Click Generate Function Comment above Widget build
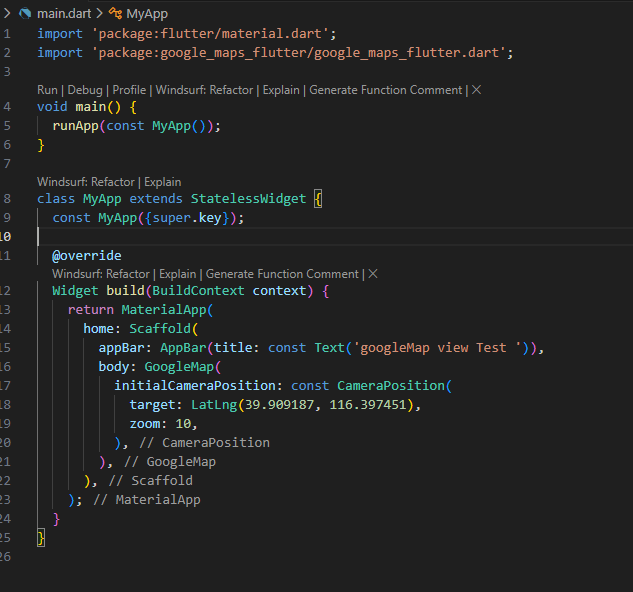Viewport: 633px width, 592px height. 282,274
